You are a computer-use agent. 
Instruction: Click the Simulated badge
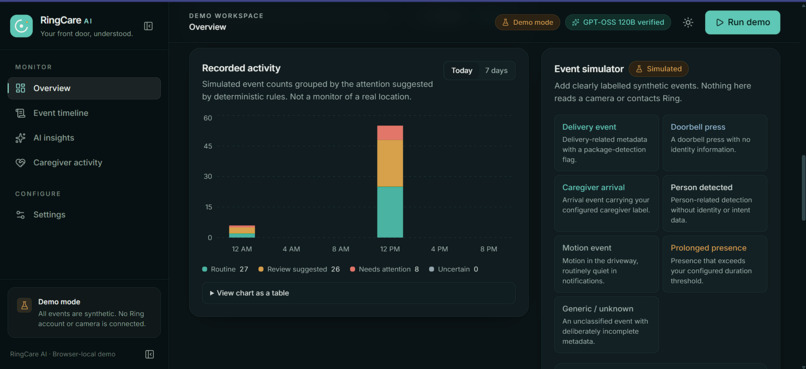(x=658, y=69)
